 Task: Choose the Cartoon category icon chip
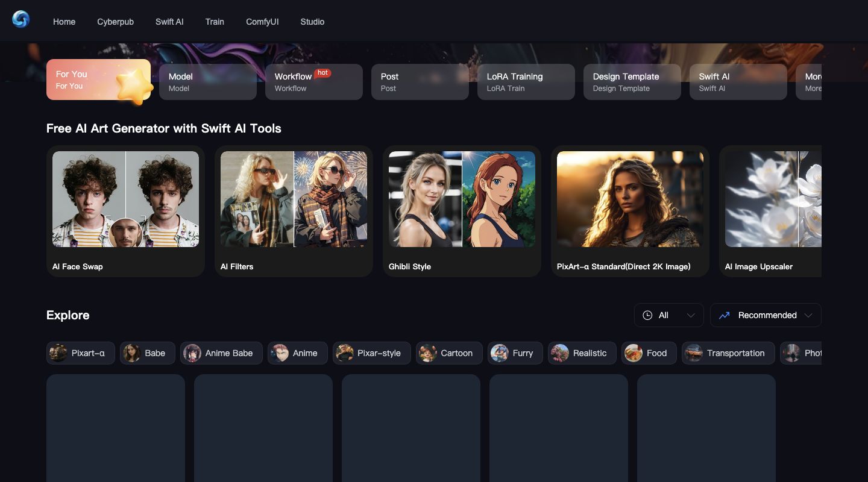428,353
